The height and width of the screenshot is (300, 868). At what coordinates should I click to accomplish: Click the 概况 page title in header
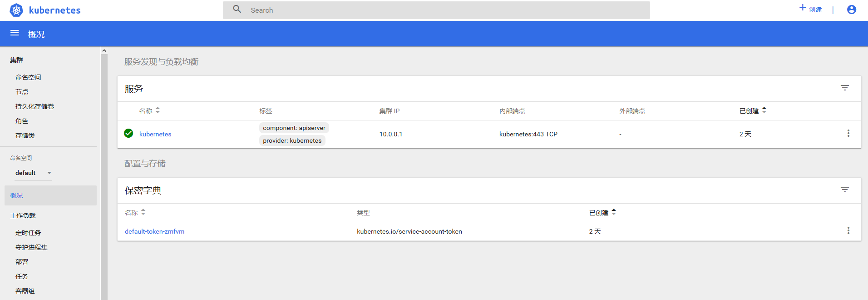click(x=36, y=34)
